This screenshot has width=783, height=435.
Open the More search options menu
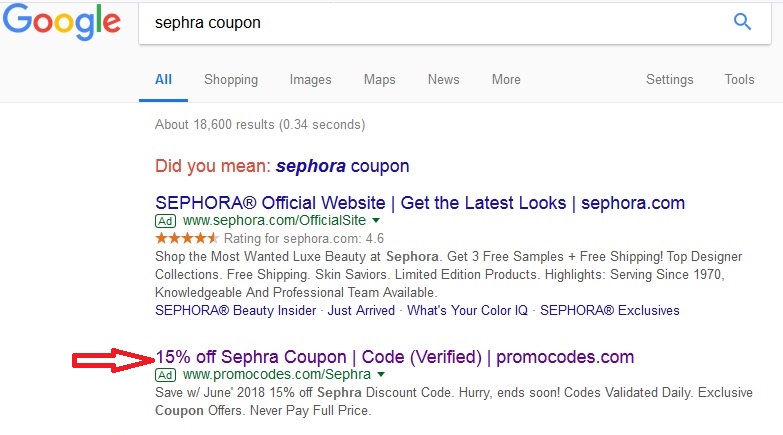pos(506,79)
